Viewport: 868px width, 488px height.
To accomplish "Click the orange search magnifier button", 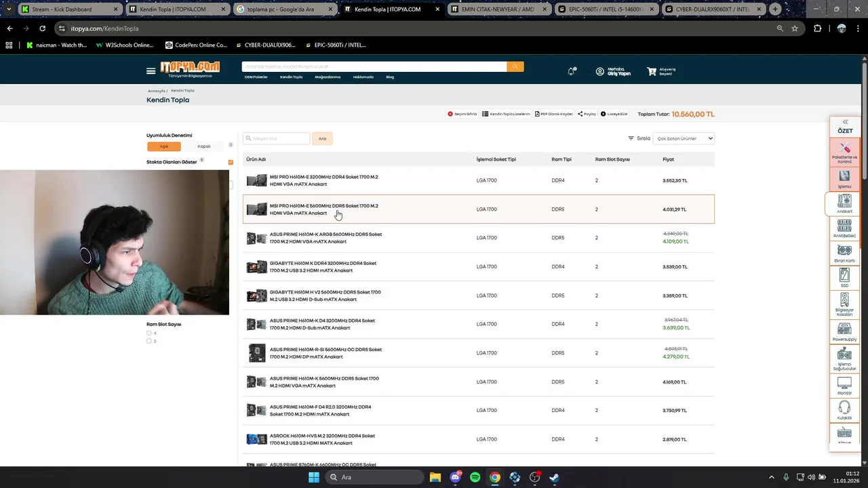I will [x=515, y=66].
